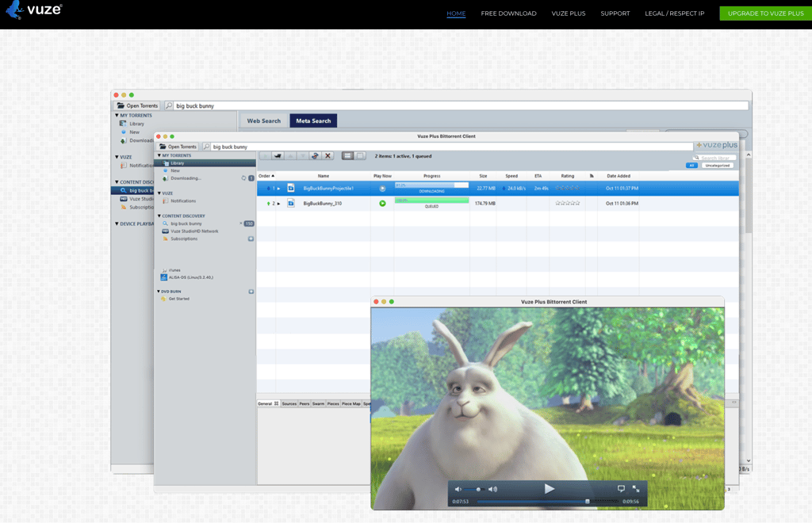Viewport: 812px width, 523px height.
Task: Select the All category filter
Action: point(691,166)
